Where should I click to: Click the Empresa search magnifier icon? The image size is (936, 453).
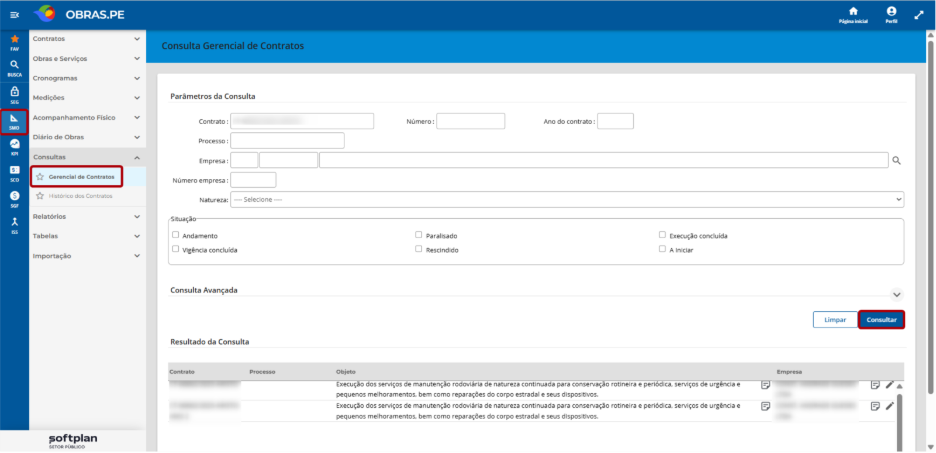896,160
